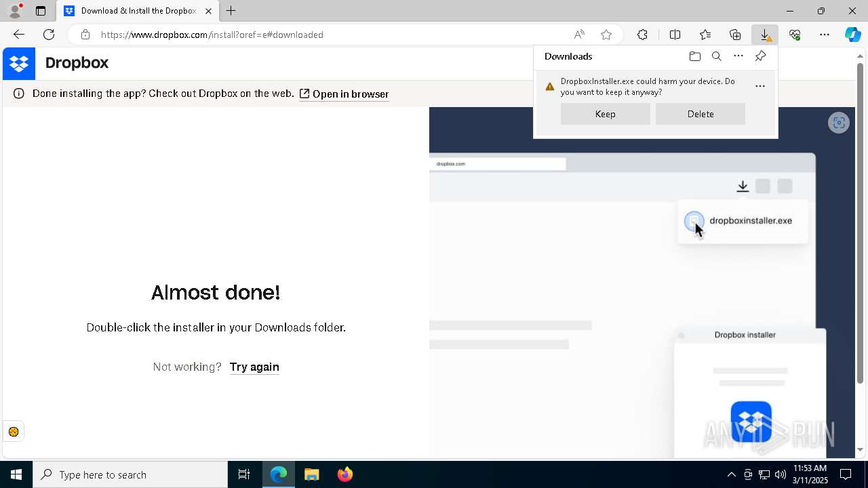The image size is (868, 488).
Task: Click the Dropbox wordmark text
Action: [x=77, y=63]
